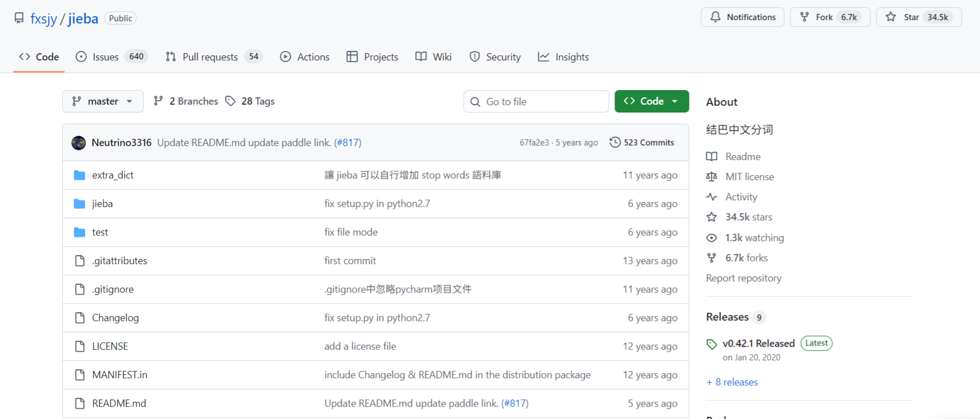Viewport: 980px width, 419px height.
Task: Click Report repository link
Action: 743,278
